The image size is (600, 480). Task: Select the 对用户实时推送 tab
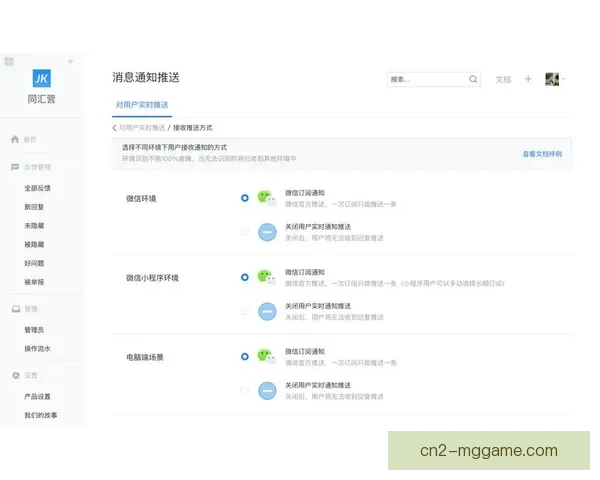click(142, 105)
